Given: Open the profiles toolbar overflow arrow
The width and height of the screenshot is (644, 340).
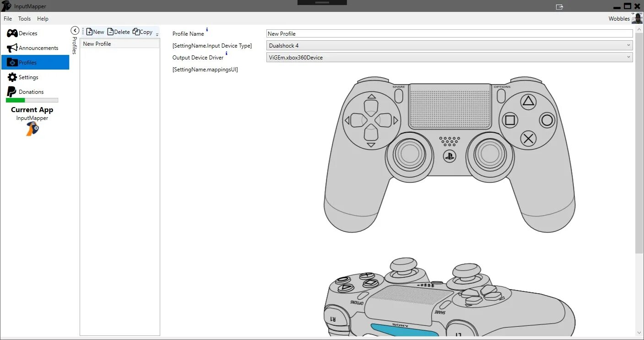Looking at the screenshot, I should coord(157,34).
